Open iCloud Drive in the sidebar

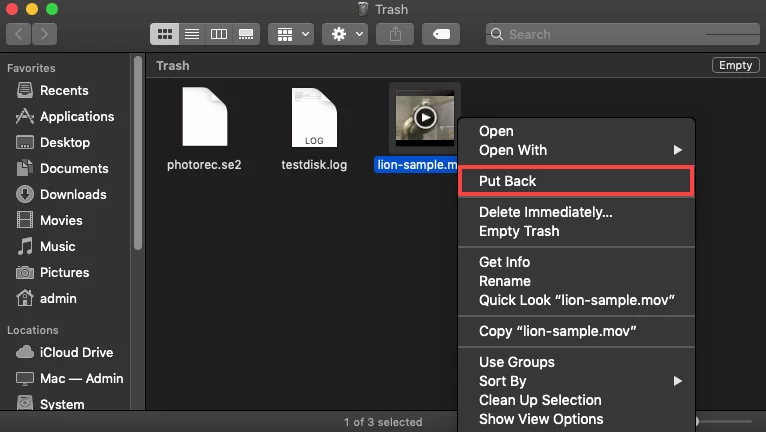pos(64,352)
